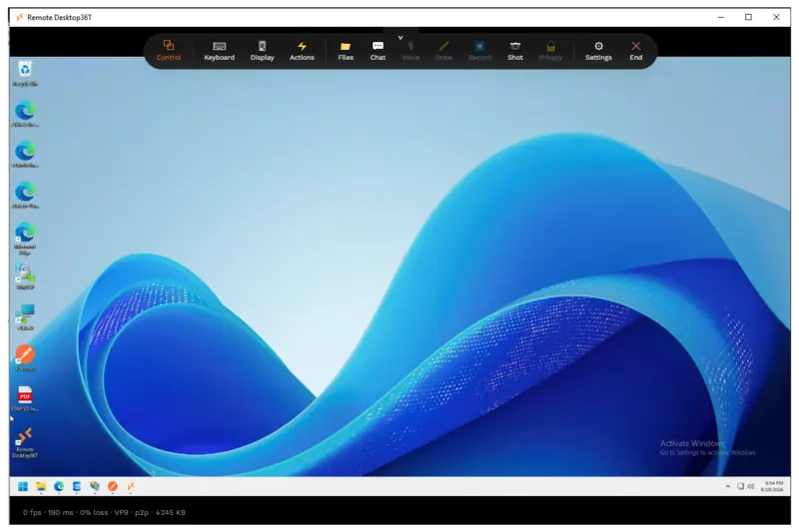End the remote session with End button

[636, 51]
